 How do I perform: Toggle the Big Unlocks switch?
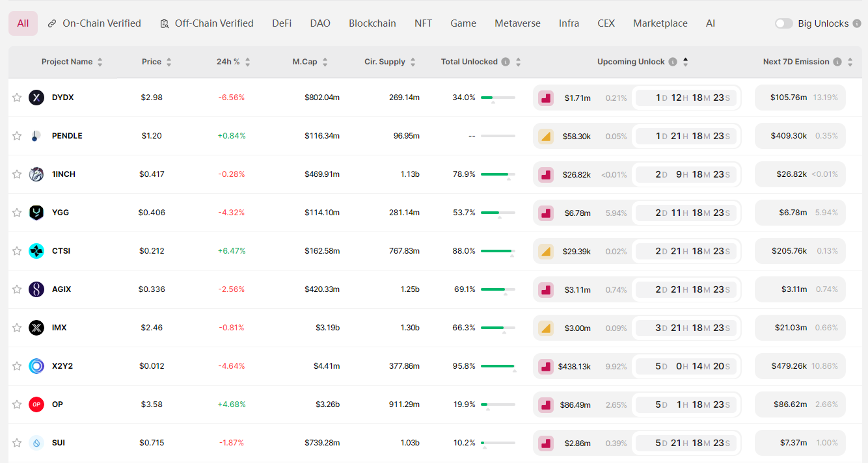pyautogui.click(x=784, y=23)
